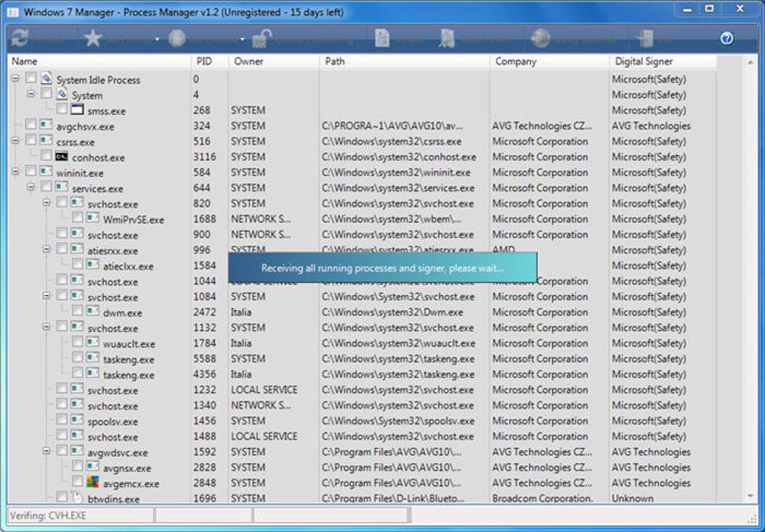Image resolution: width=765 pixels, height=532 pixels.
Task: Click the spoolsv.exe process icon
Action: 77,420
